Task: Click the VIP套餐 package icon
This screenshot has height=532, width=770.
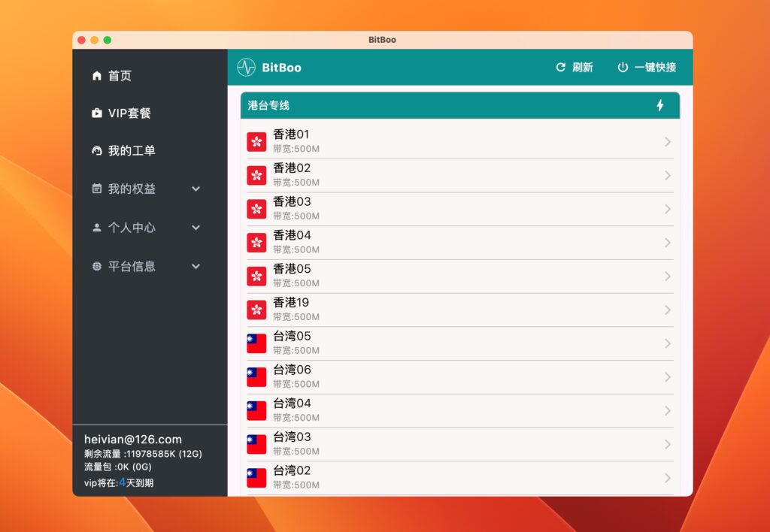Action: coord(96,113)
